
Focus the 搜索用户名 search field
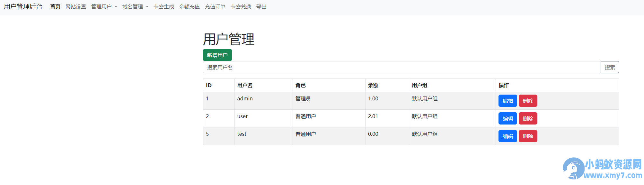[x=402, y=67]
